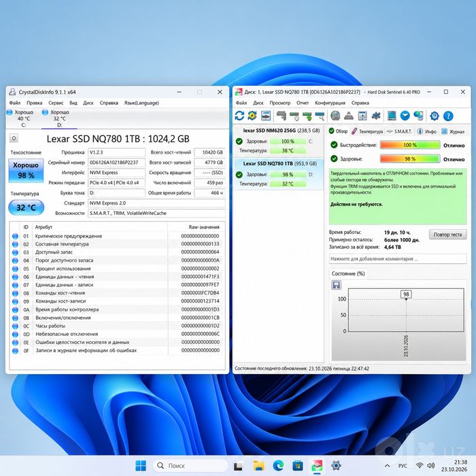Select the Процент использования attribute row
The width and height of the screenshot is (476, 476).
(x=118, y=269)
